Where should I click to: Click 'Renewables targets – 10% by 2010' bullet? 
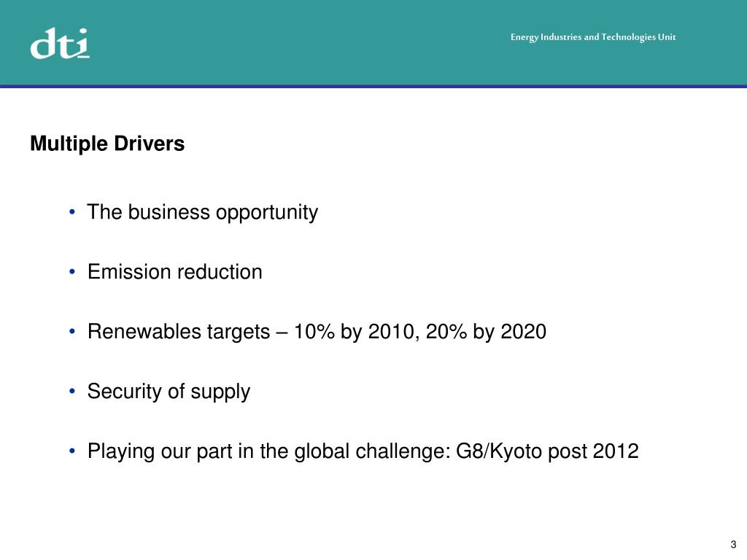coord(317,332)
